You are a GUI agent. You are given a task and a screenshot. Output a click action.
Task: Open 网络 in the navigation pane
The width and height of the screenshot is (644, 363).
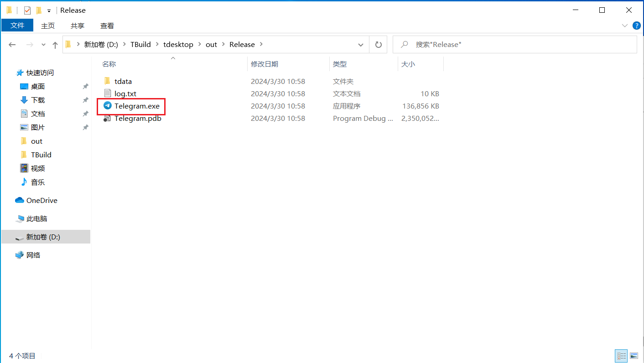pos(33,255)
